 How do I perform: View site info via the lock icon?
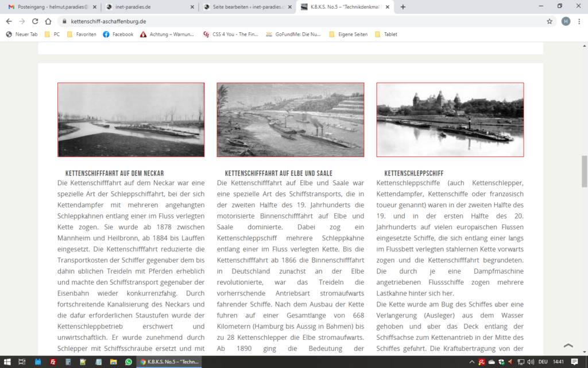(64, 21)
